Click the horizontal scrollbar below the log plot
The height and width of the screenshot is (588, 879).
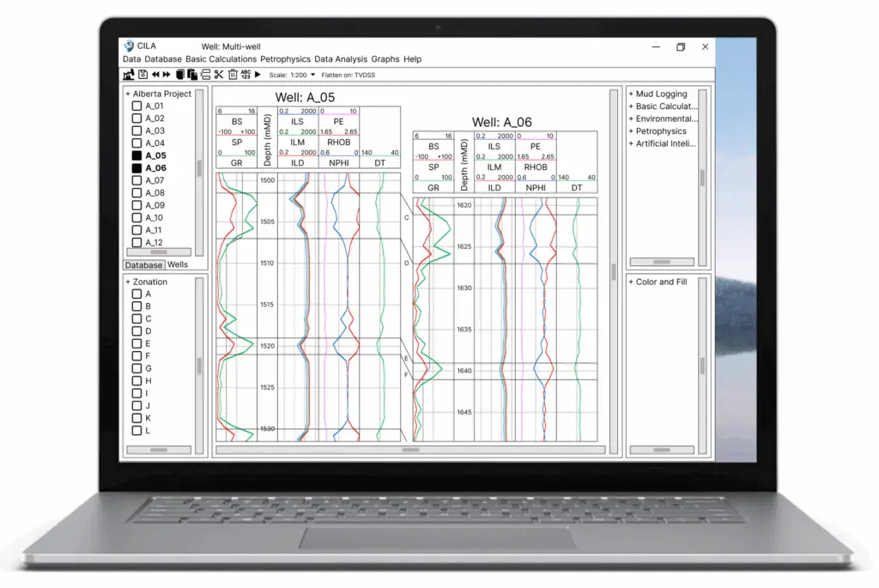410,450
